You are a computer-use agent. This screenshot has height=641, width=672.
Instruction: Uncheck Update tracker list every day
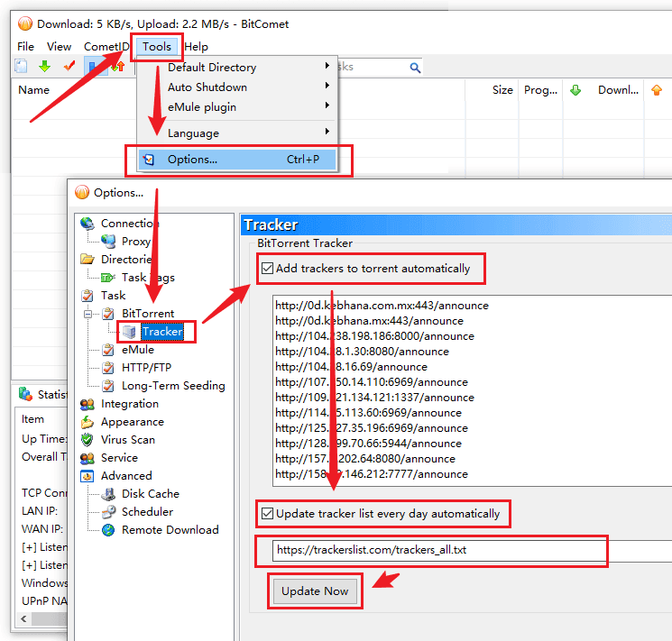pyautogui.click(x=267, y=514)
